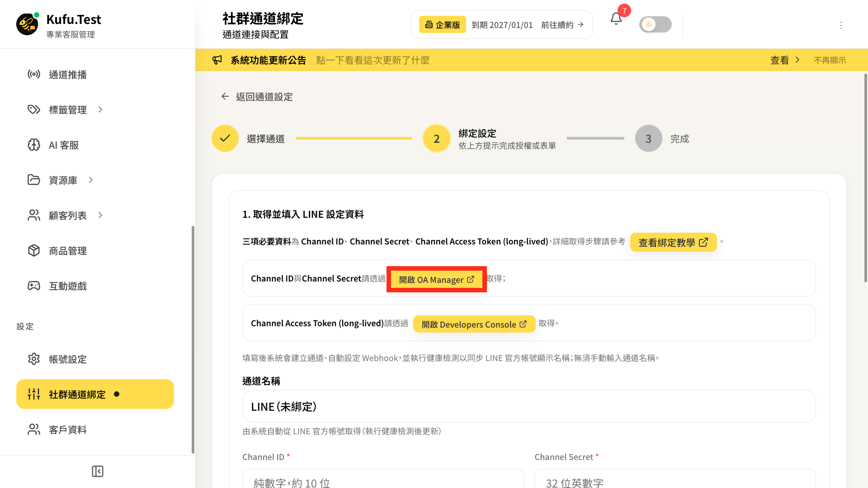Screen dimensions: 868x488
Task: Click the 到期 2027/01/01 expiry text
Action: [x=502, y=25]
